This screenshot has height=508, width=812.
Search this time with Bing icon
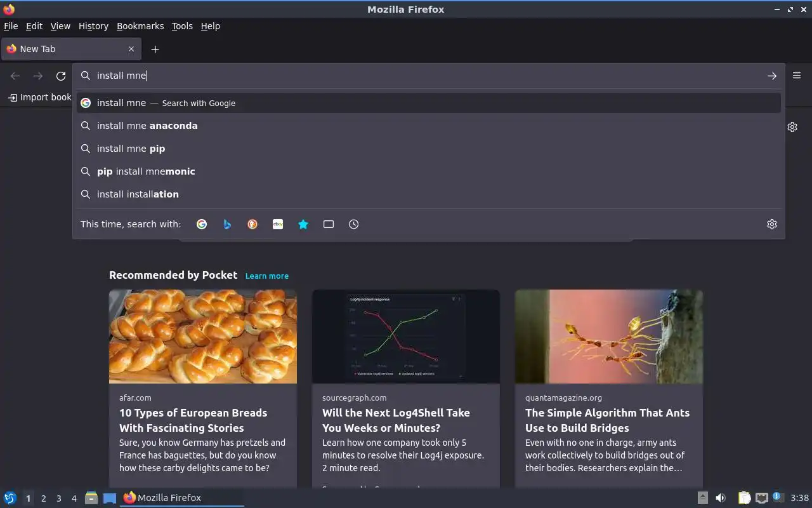pos(227,224)
